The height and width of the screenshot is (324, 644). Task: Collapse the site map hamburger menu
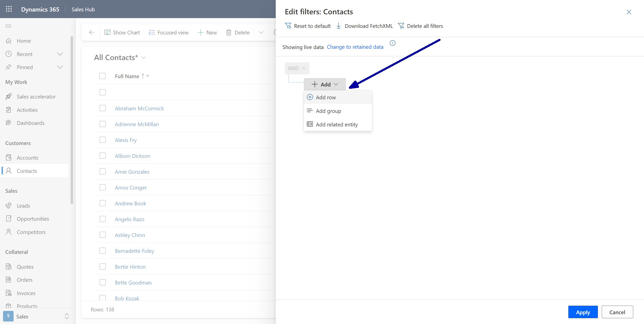point(8,26)
